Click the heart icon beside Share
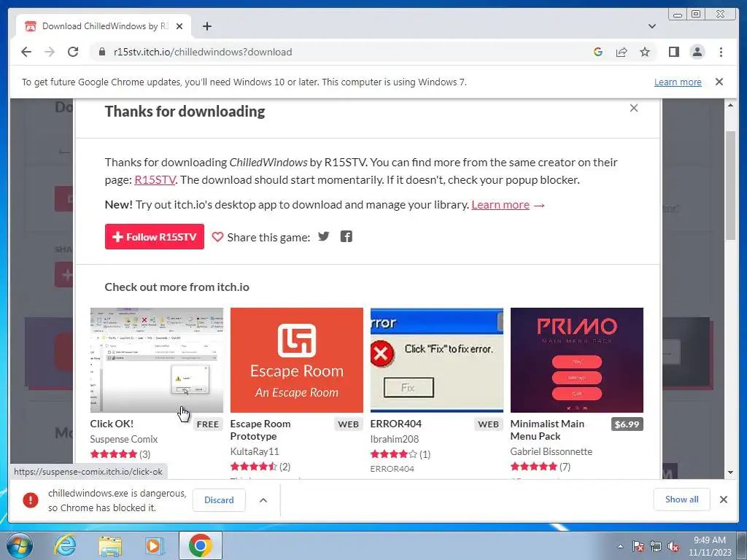The image size is (747, 560). (217, 237)
